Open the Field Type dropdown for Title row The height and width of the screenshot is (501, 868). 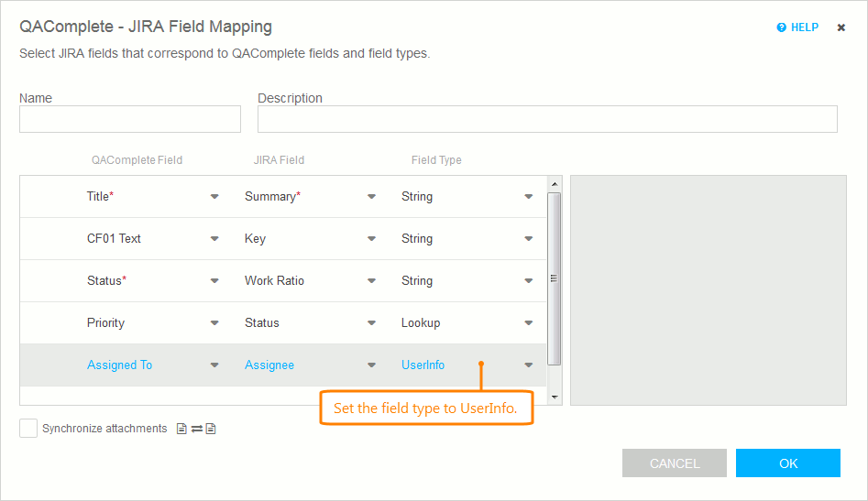(529, 197)
